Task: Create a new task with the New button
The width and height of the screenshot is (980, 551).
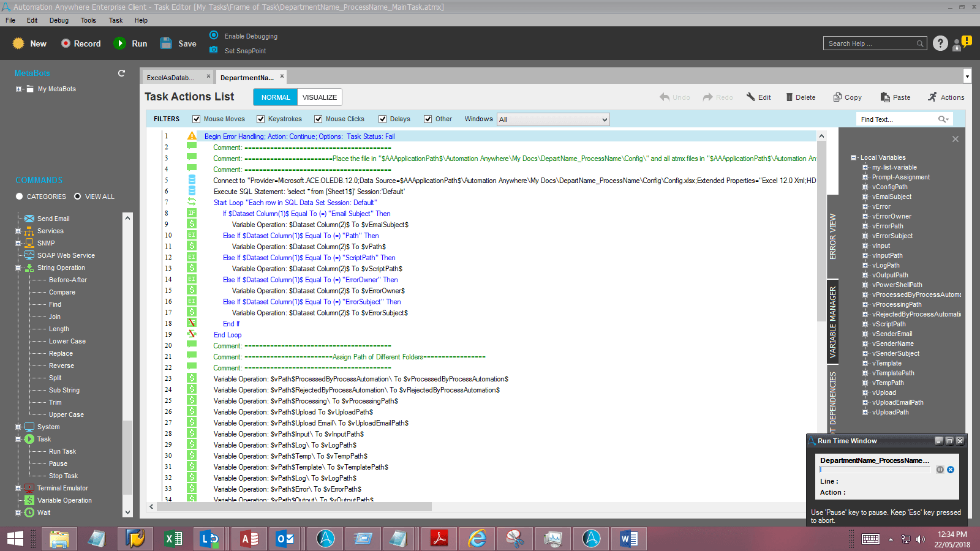Action: tap(29, 43)
